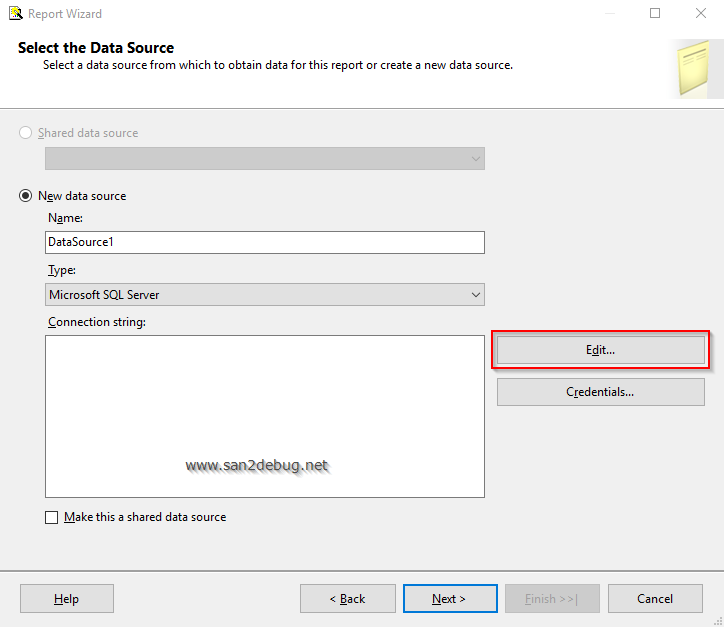Click inside the Connection string text box
The height and width of the screenshot is (627, 724).
click(265, 416)
